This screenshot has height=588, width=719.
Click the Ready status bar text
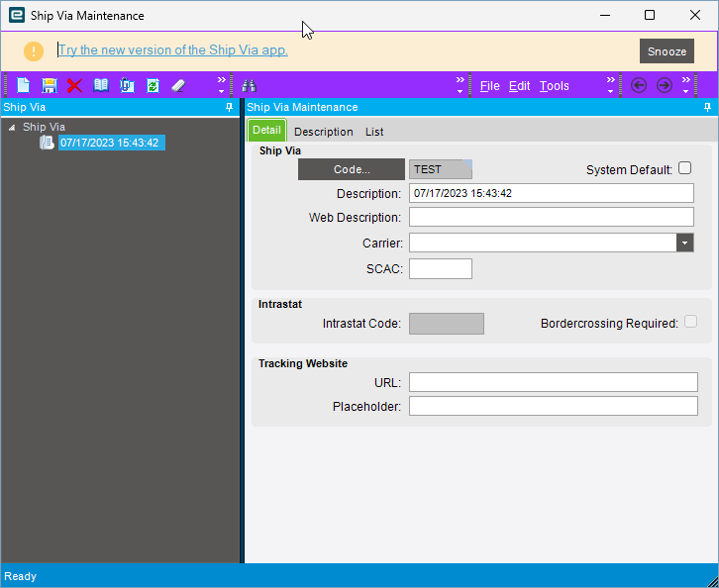pos(20,576)
